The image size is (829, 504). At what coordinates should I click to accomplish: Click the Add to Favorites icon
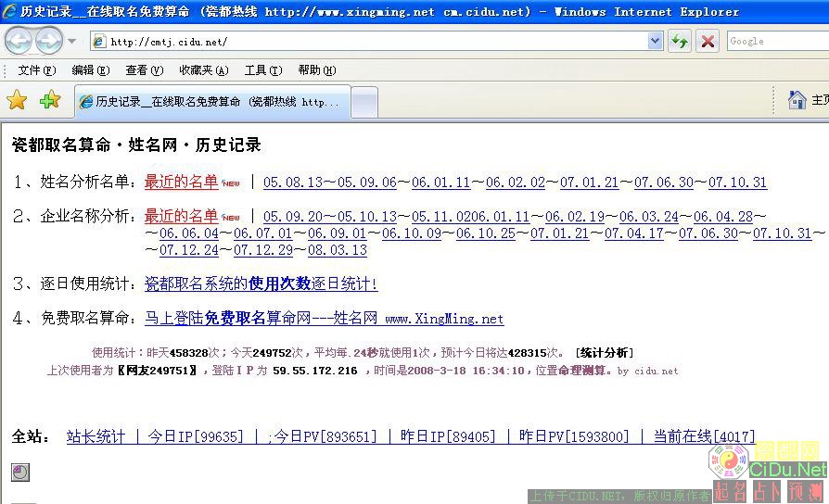coord(49,100)
